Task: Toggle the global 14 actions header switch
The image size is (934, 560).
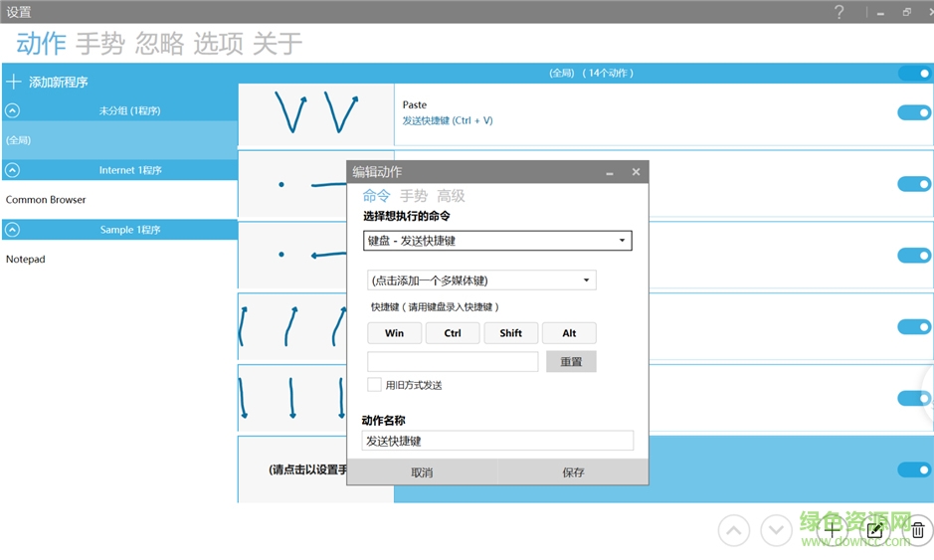Action: (913, 73)
